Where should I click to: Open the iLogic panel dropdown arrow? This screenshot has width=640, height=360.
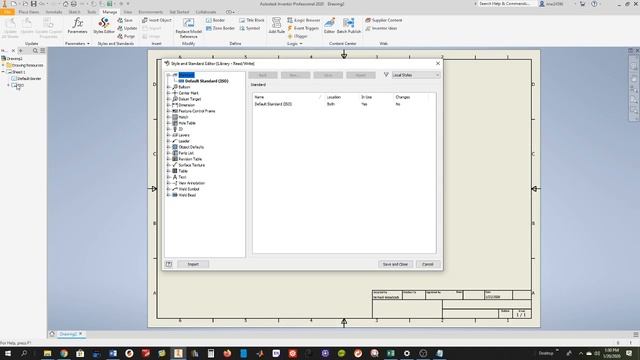tap(301, 43)
